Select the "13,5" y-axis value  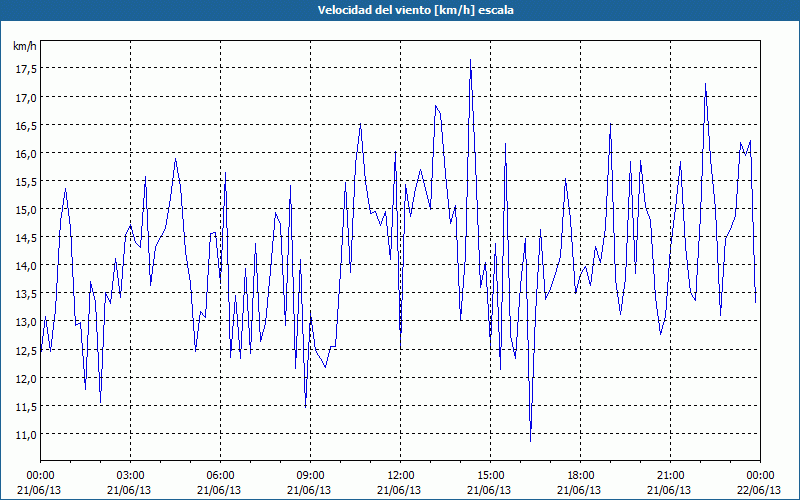(x=25, y=293)
